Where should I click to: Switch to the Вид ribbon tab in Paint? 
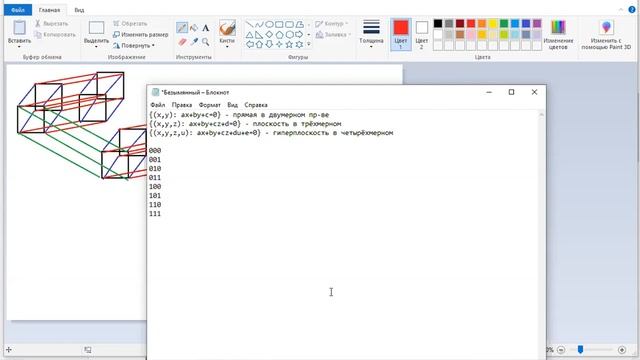click(79, 10)
